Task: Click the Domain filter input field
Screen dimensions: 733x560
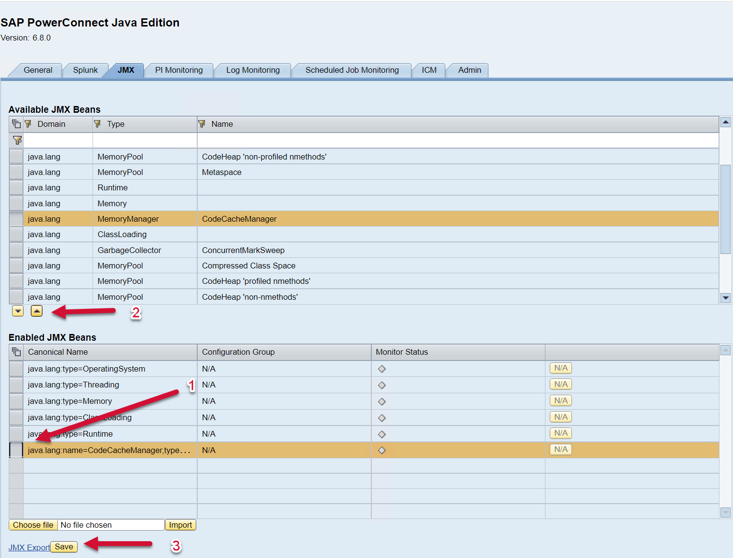Action: (58, 140)
